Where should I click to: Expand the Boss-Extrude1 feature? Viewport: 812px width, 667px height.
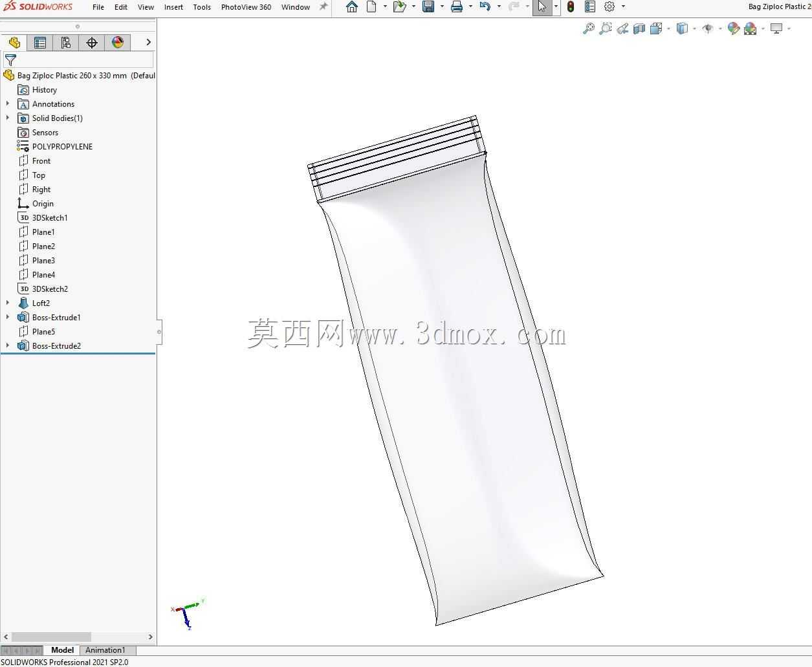(8, 317)
